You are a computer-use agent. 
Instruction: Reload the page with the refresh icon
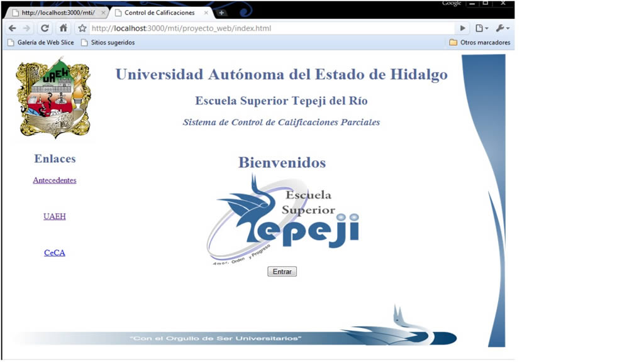(x=45, y=28)
